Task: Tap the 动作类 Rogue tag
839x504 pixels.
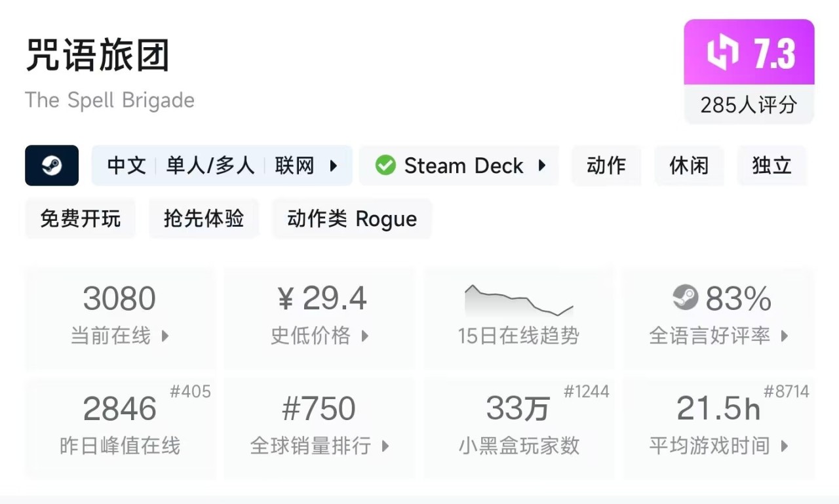Action: (352, 219)
